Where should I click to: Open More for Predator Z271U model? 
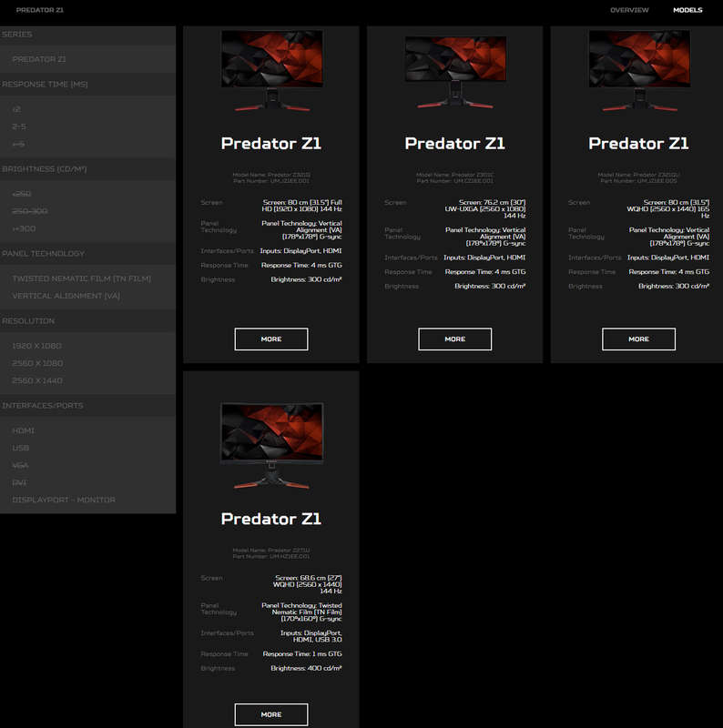coord(270,714)
